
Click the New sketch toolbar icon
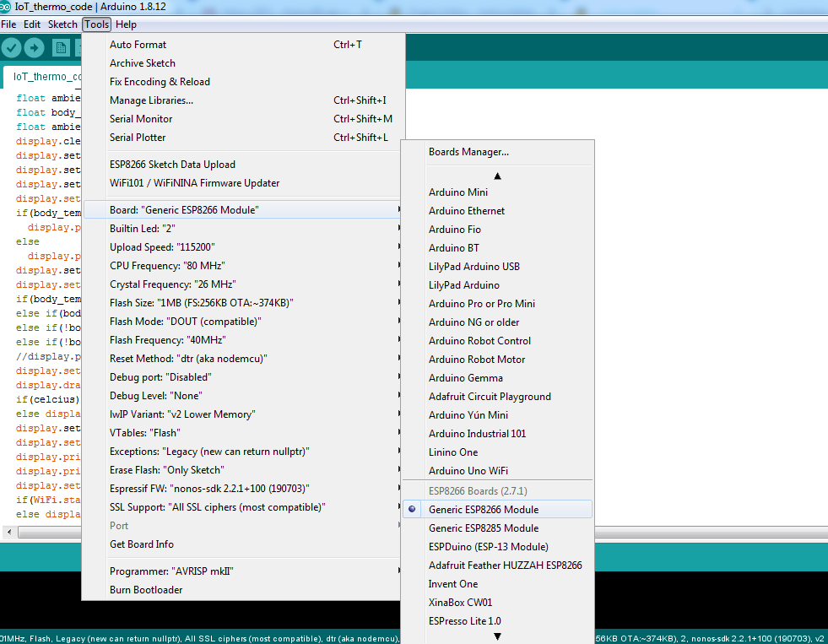pos(61,48)
